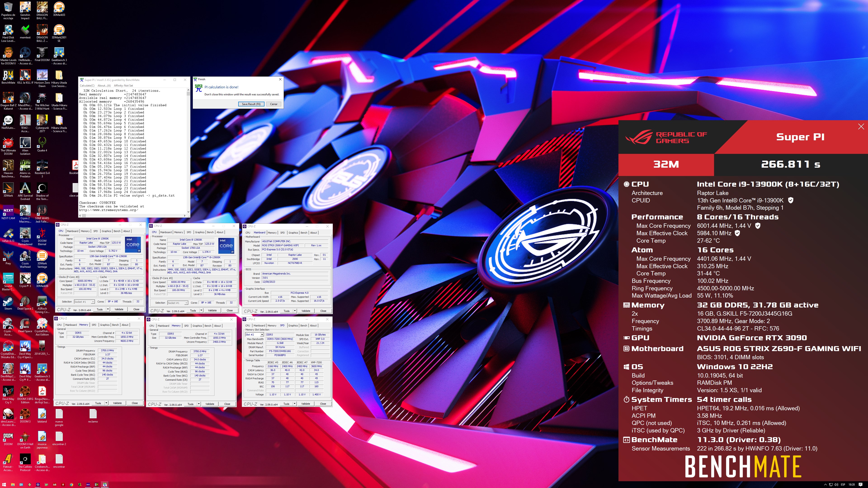The width and height of the screenshot is (868, 488).
Task: Click the taskbar clock showing 18:28
Action: point(851,485)
